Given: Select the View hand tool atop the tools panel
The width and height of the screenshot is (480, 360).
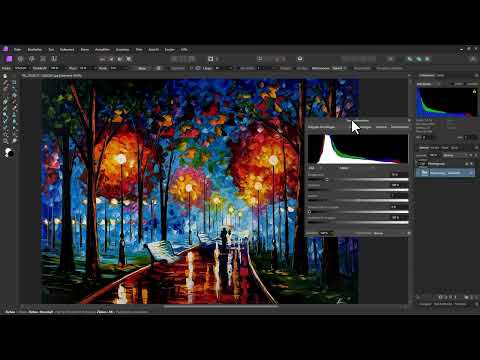Looking at the screenshot, I should tap(5, 76).
